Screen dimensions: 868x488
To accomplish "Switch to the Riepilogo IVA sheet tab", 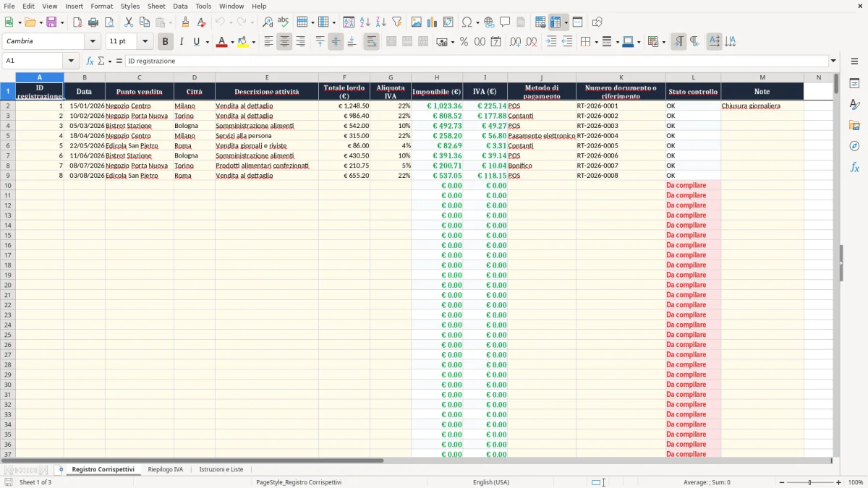I will click(165, 469).
